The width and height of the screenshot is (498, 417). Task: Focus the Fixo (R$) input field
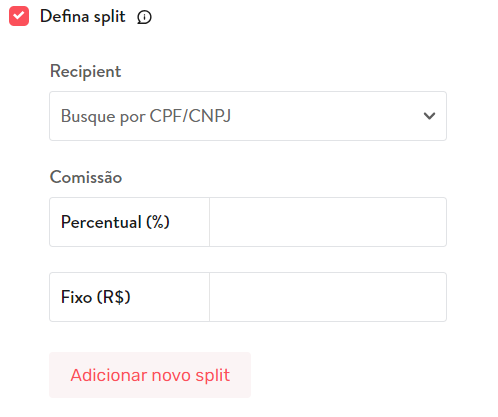tap(328, 297)
